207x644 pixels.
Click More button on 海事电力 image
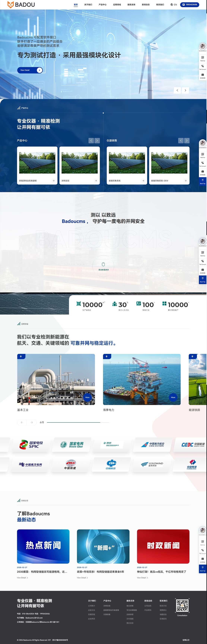pos(173,397)
